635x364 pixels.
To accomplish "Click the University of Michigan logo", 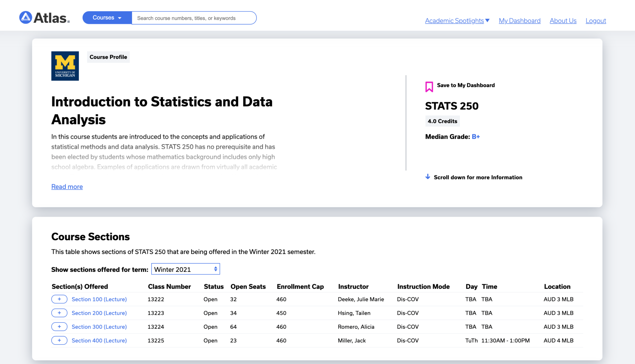I will tap(65, 66).
